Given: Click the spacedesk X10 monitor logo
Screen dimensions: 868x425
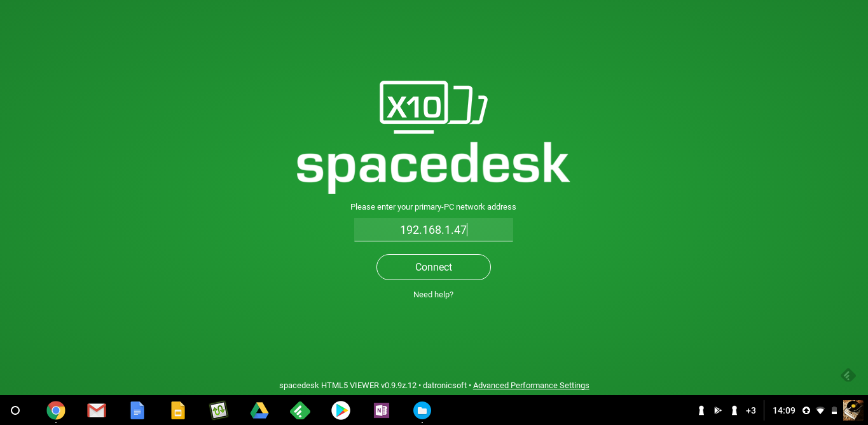Looking at the screenshot, I should click(433, 107).
